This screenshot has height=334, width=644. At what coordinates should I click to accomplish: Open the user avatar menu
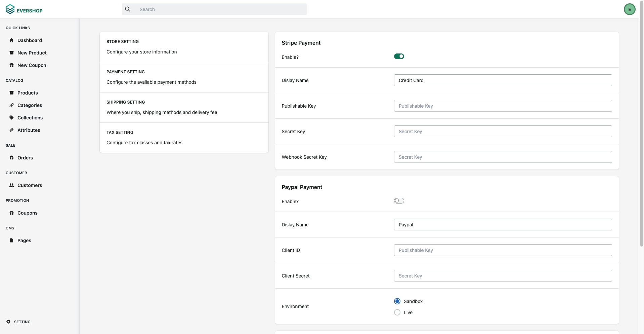(x=630, y=9)
